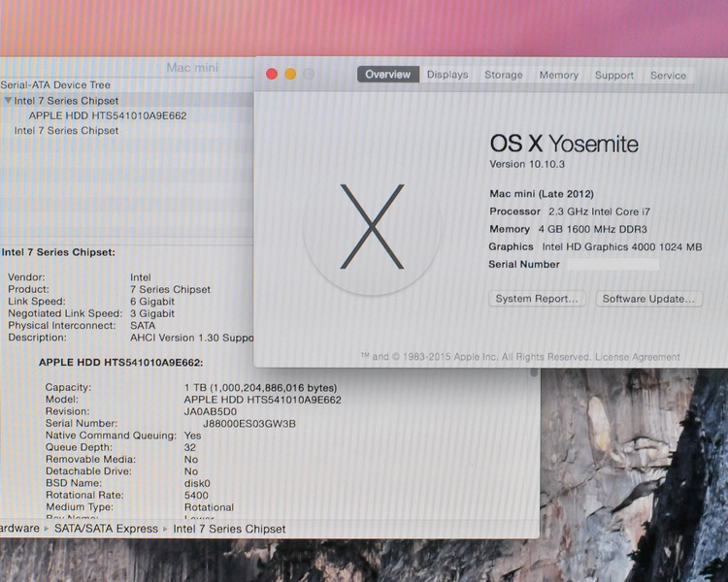Click the 'Mac mini (Late 2012)' text
728x582 pixels.
pyautogui.click(x=542, y=194)
